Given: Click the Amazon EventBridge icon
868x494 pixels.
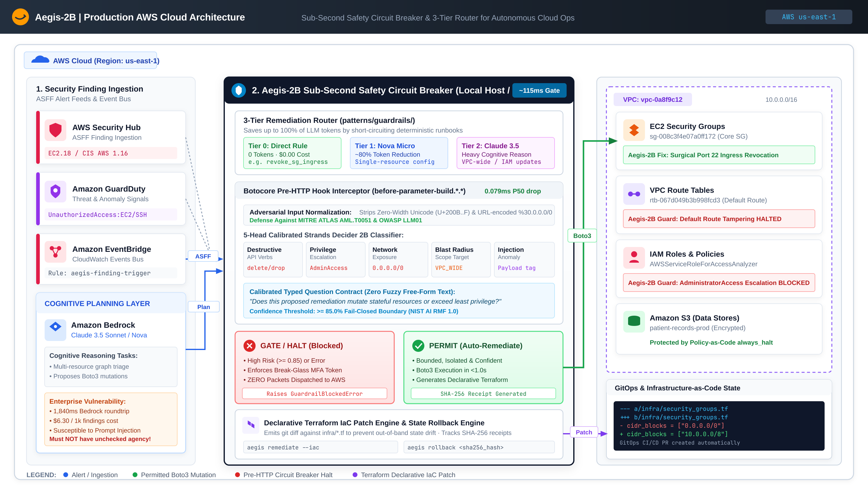Looking at the screenshot, I should [x=55, y=252].
